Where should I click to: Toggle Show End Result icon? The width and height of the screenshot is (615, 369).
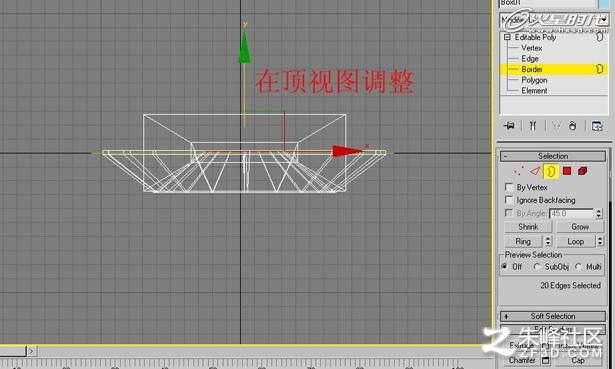pos(533,126)
